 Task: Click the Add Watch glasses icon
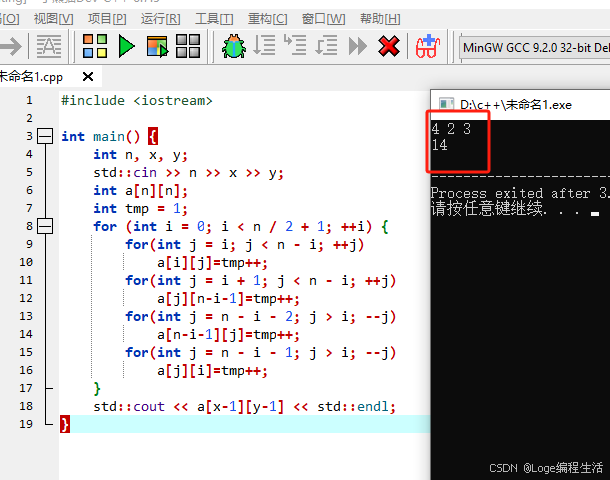[x=428, y=46]
